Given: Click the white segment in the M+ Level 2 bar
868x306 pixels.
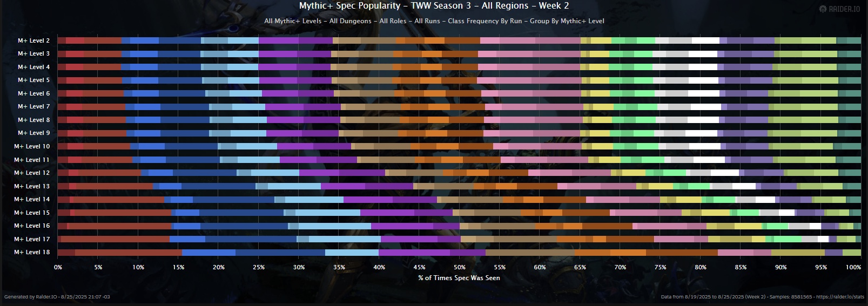Looking at the screenshot, I should [705, 40].
